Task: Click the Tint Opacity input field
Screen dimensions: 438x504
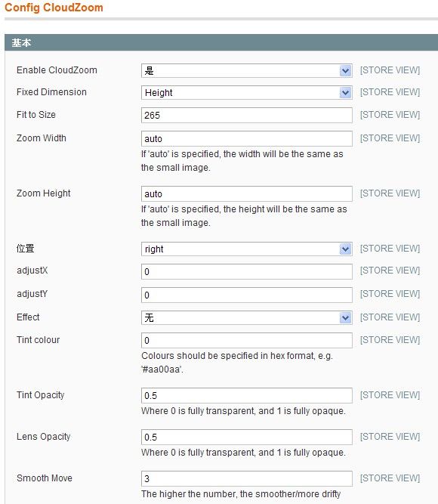Action: tap(246, 395)
